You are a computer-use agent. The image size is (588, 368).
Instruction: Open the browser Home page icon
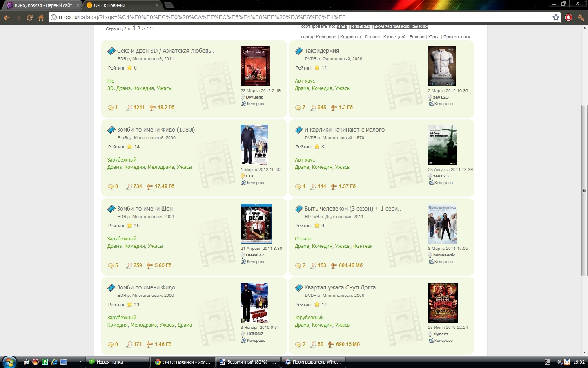[41, 18]
